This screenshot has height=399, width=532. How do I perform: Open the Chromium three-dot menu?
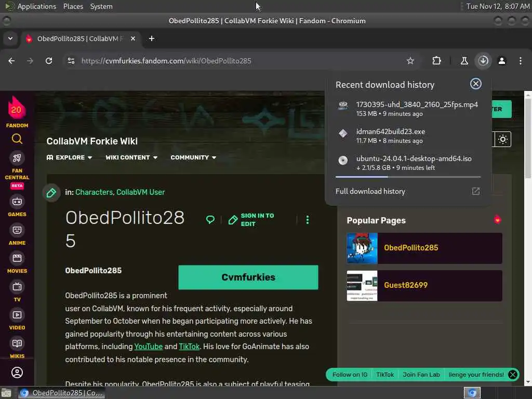tap(521, 61)
